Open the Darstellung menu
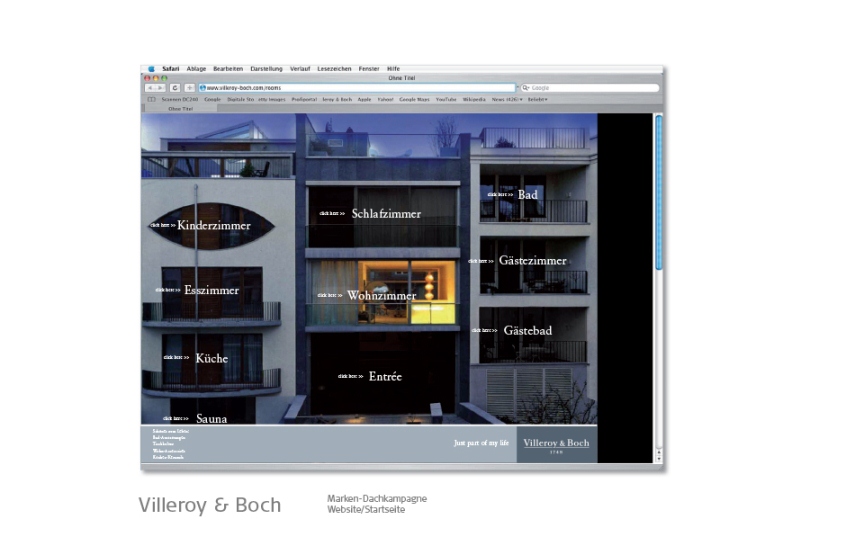The image size is (846, 555). [x=267, y=68]
